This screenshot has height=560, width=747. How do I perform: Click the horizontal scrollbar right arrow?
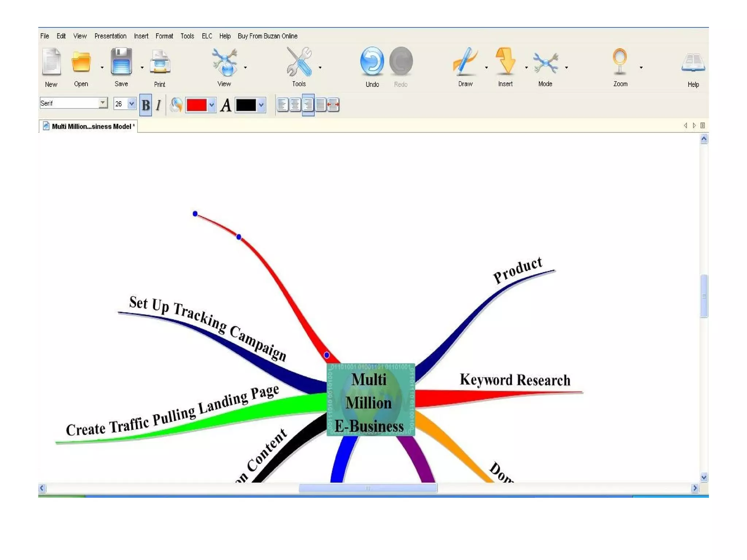[x=694, y=488]
